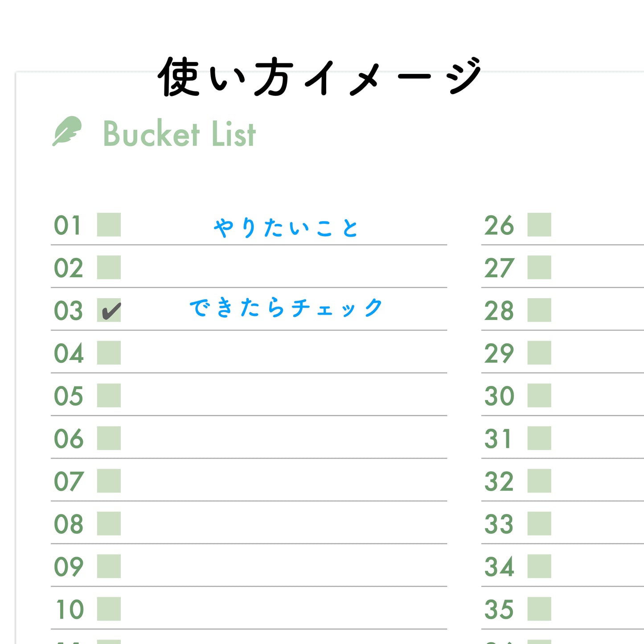This screenshot has width=644, height=644.
Task: Tick the checkbox for item 26
Action: click(x=539, y=225)
